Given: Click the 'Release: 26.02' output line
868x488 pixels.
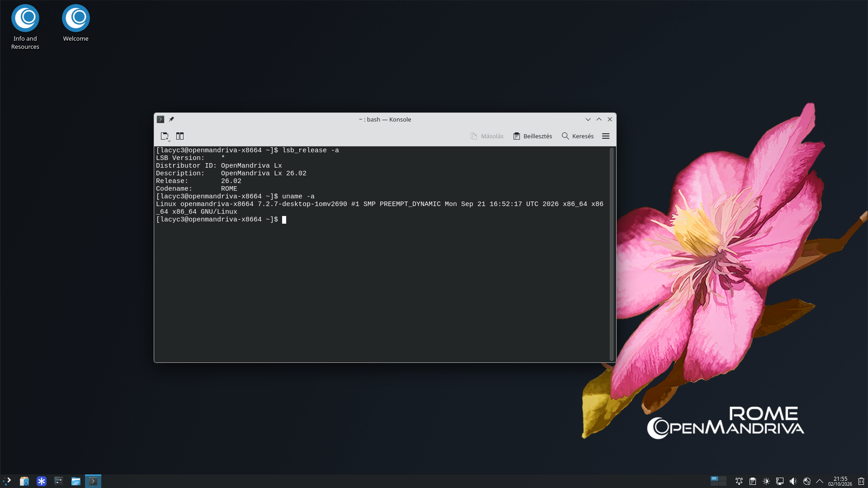Looking at the screenshot, I should tap(198, 181).
